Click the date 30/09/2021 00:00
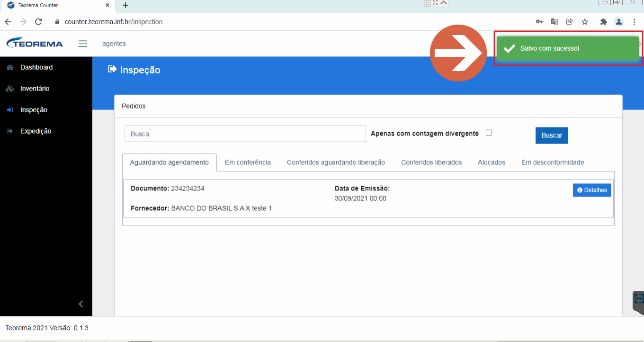Viewport: 644px width, 342px height. 360,198
